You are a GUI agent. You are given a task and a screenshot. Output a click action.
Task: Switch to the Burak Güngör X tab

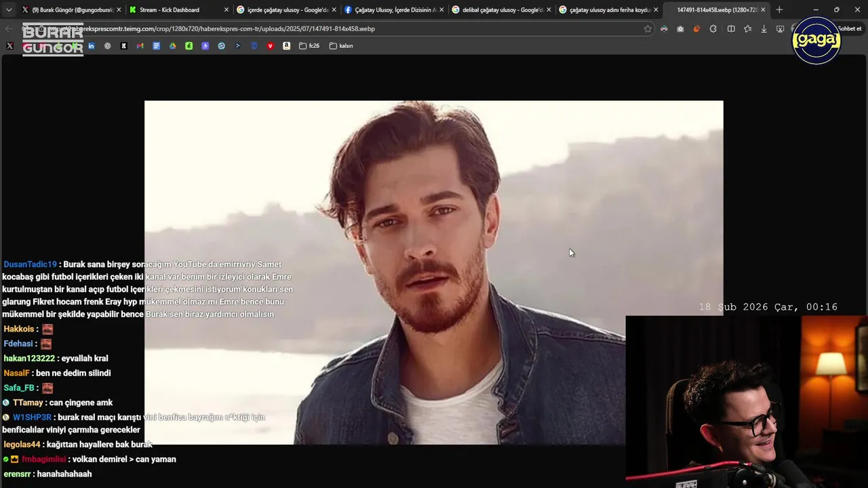coord(71,9)
